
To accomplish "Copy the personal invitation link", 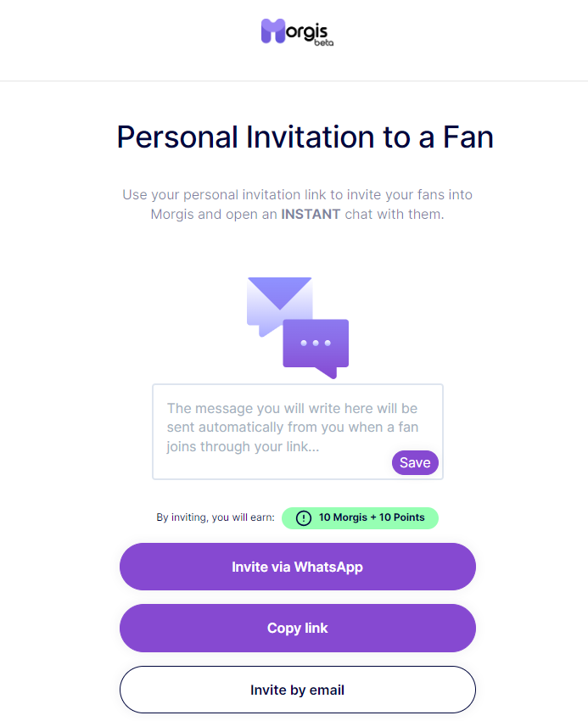I will (298, 628).
